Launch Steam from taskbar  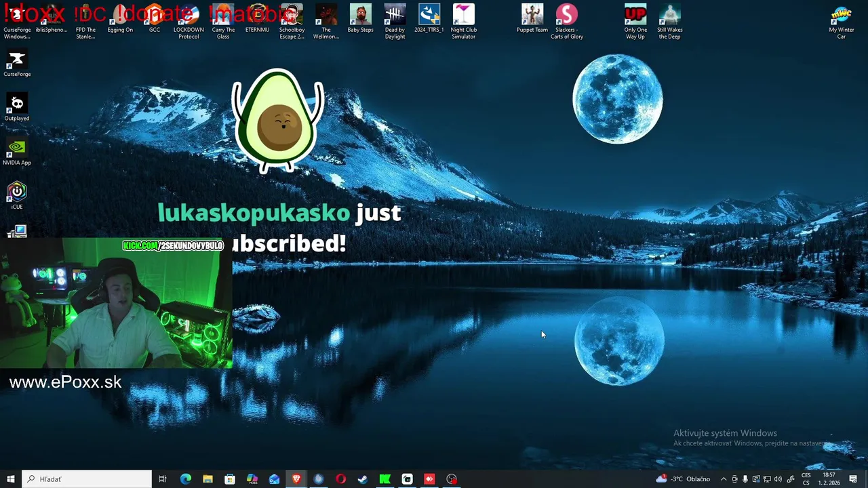click(363, 479)
